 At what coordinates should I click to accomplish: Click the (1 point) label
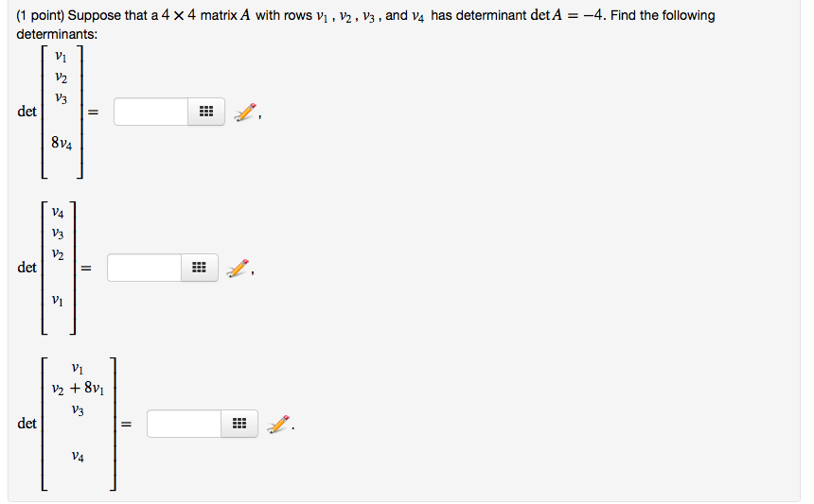click(x=40, y=15)
